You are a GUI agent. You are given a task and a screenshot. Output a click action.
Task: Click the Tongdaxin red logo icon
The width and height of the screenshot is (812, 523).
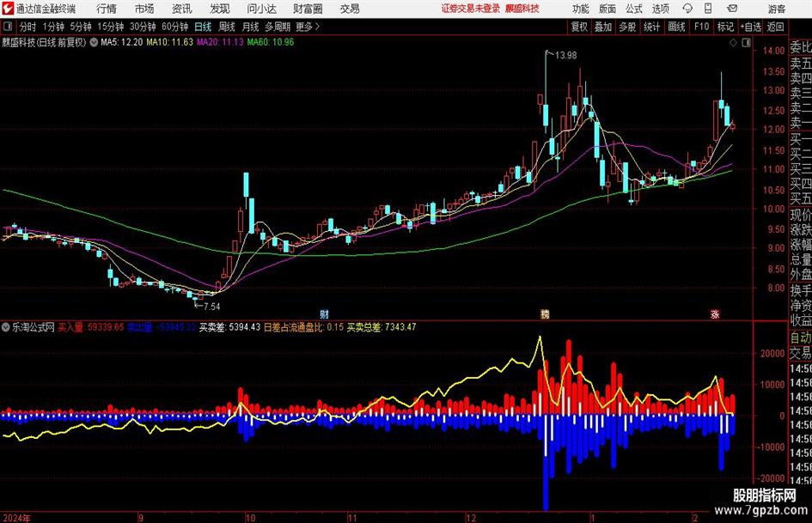(x=8, y=9)
